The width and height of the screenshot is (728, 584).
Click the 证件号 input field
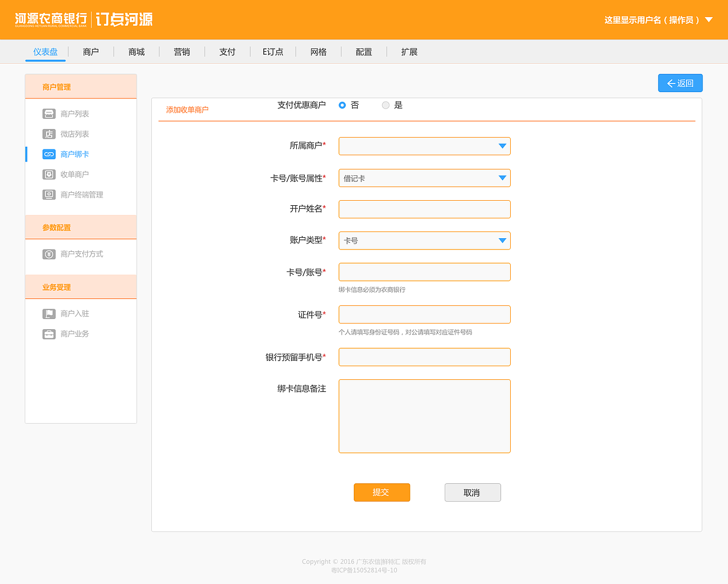424,314
